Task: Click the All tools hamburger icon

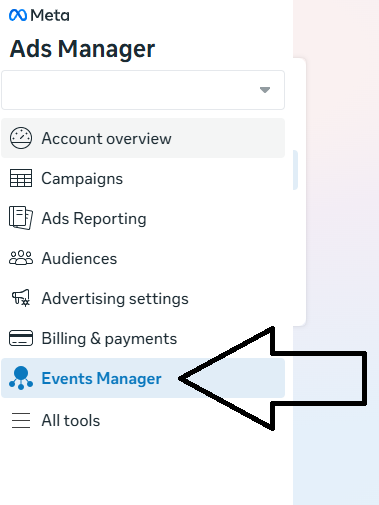Action: click(21, 420)
